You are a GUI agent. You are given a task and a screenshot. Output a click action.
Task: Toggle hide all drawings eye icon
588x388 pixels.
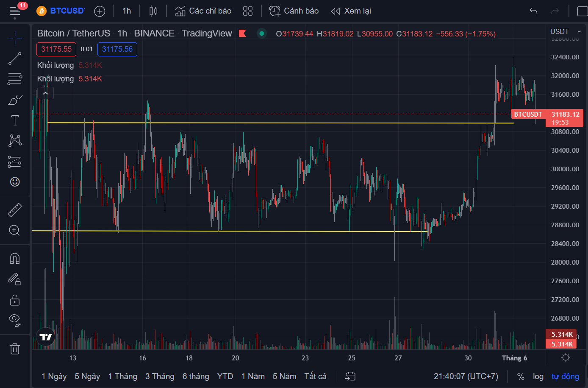click(x=15, y=320)
